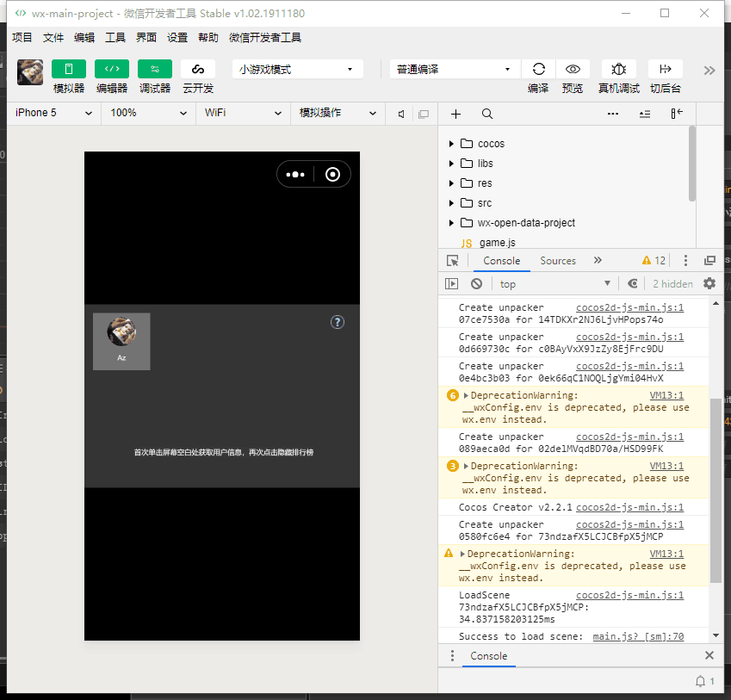Close the bottom Console drawer
The height and width of the screenshot is (700, 731).
pyautogui.click(x=709, y=655)
